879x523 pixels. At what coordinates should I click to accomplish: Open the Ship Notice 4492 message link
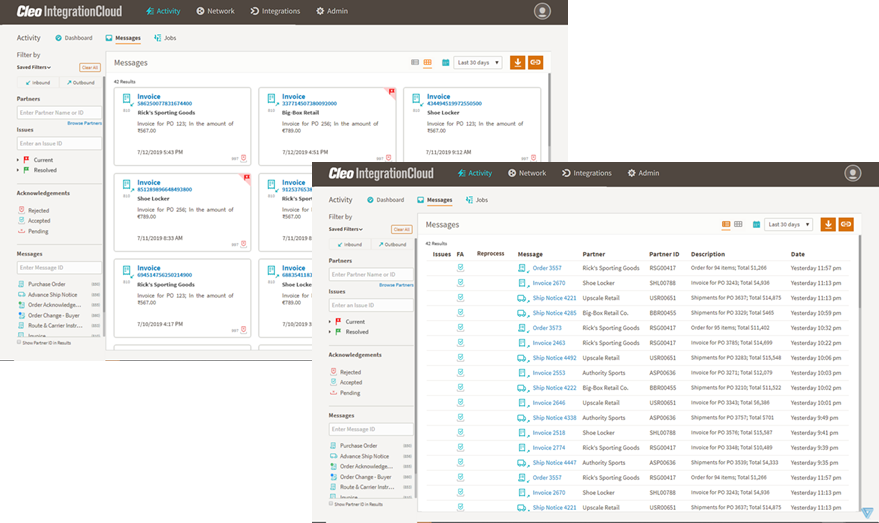[x=554, y=358]
